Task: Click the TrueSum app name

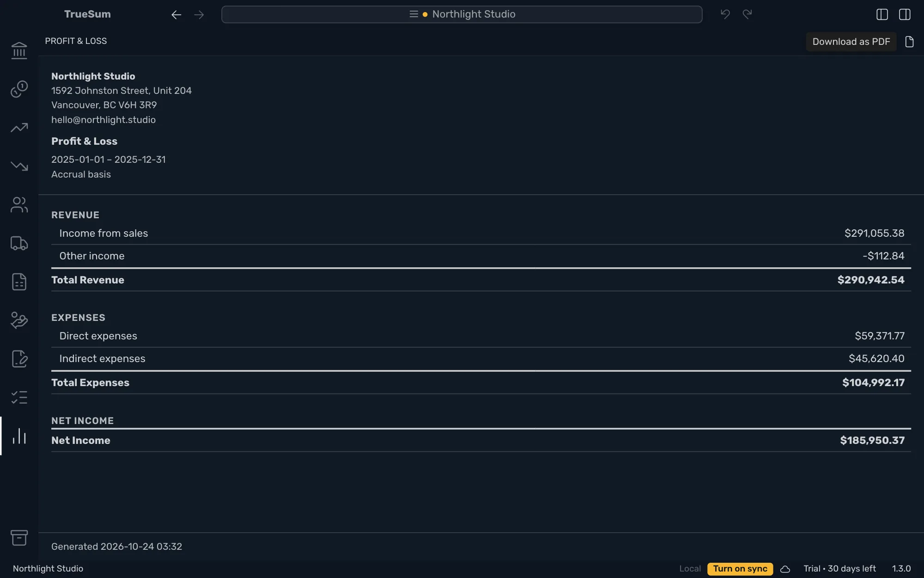Action: click(87, 14)
